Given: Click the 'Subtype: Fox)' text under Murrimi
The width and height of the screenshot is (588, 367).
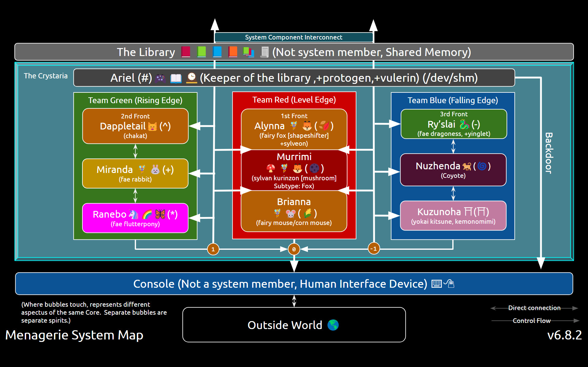Looking at the screenshot, I should click(294, 186).
